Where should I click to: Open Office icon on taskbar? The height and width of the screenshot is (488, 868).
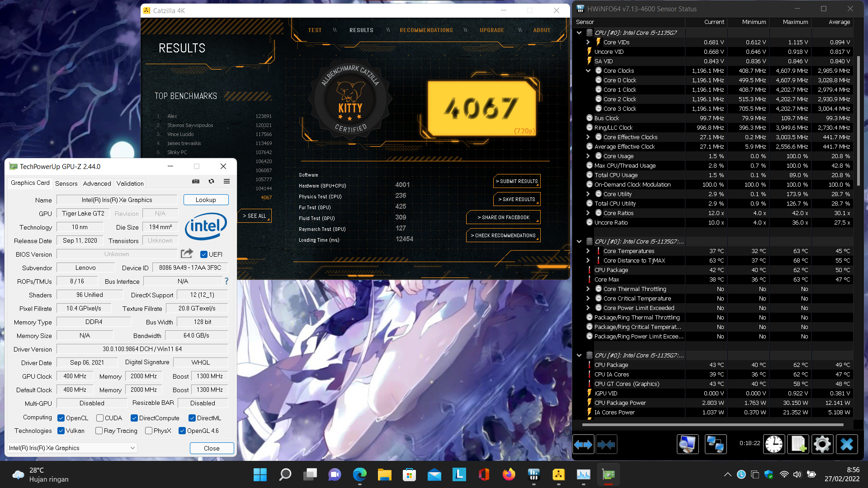pos(484,474)
